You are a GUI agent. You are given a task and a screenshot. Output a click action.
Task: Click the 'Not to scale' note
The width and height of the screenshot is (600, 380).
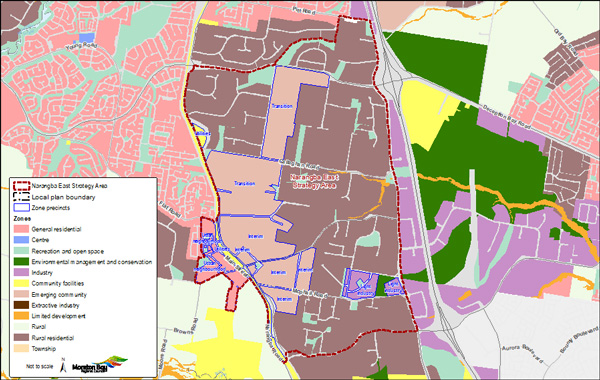pos(39,366)
